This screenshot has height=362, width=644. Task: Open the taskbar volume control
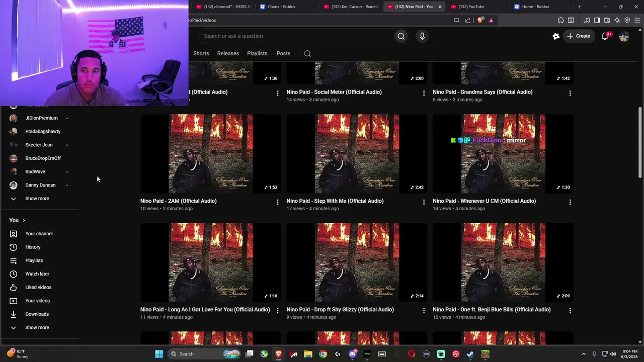click(613, 354)
